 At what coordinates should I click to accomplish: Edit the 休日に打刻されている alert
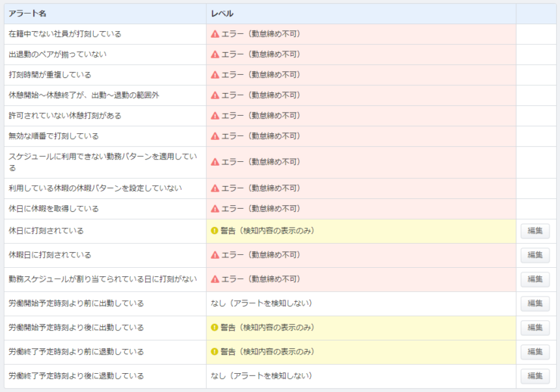(x=535, y=231)
